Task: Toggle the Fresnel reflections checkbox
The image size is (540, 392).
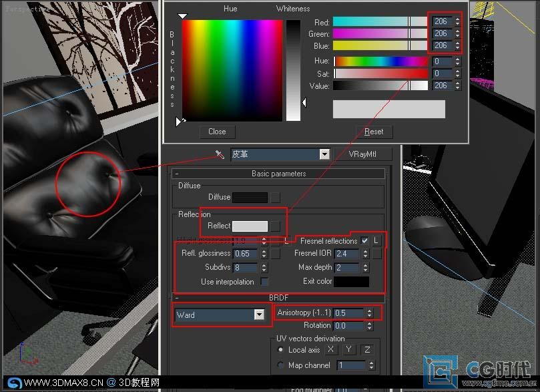Action: pyautogui.click(x=364, y=241)
